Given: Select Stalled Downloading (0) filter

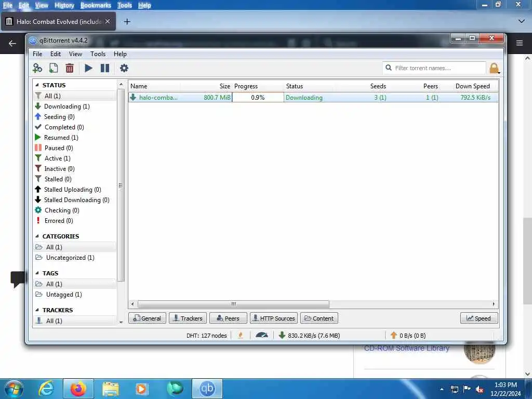Looking at the screenshot, I should click(77, 200).
